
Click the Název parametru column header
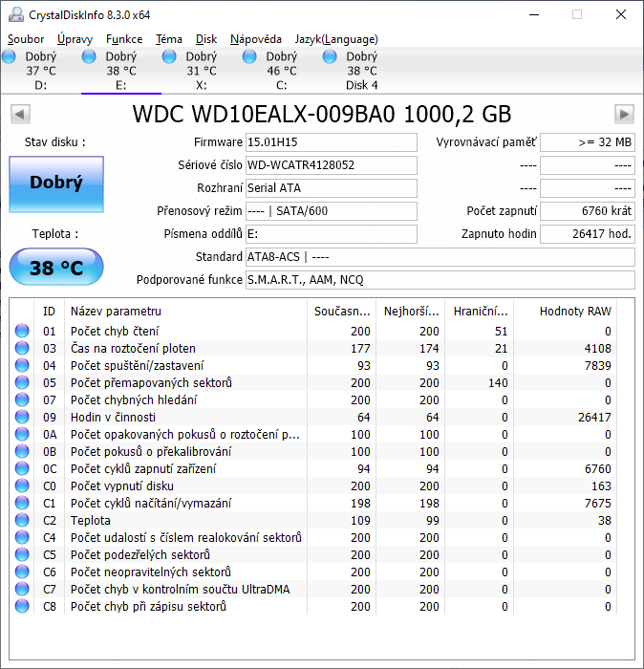pos(185,311)
